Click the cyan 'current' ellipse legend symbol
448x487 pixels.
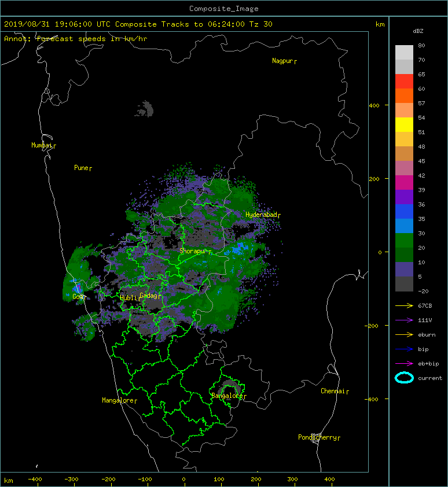pos(404,378)
